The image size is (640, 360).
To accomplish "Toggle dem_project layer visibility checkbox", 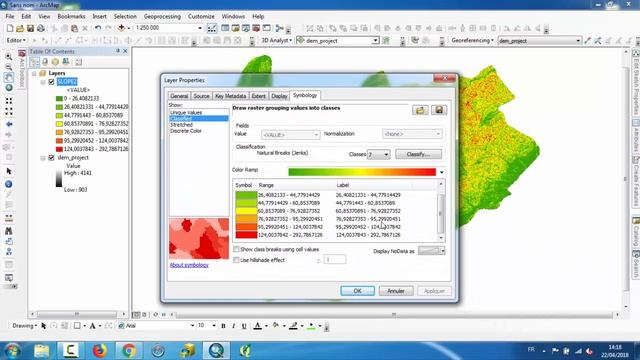I will pos(51,158).
